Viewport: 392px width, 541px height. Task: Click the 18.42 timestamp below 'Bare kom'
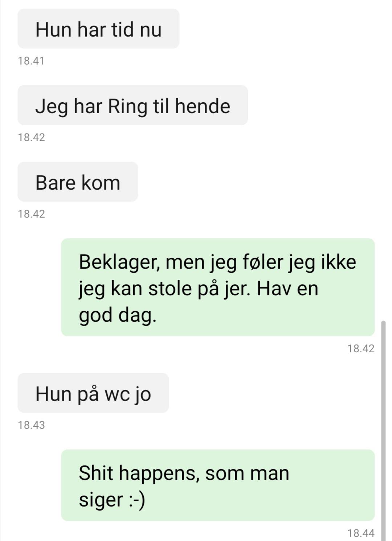point(32,214)
